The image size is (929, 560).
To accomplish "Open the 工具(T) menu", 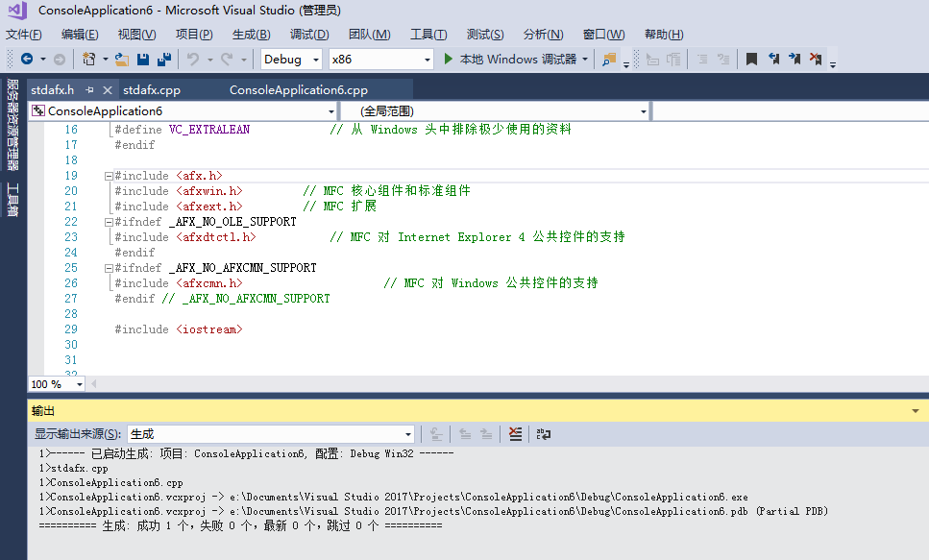I will click(428, 35).
